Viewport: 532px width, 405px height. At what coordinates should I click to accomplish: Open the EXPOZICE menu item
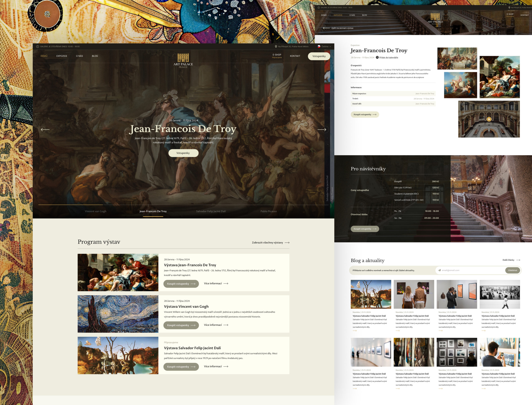point(62,56)
